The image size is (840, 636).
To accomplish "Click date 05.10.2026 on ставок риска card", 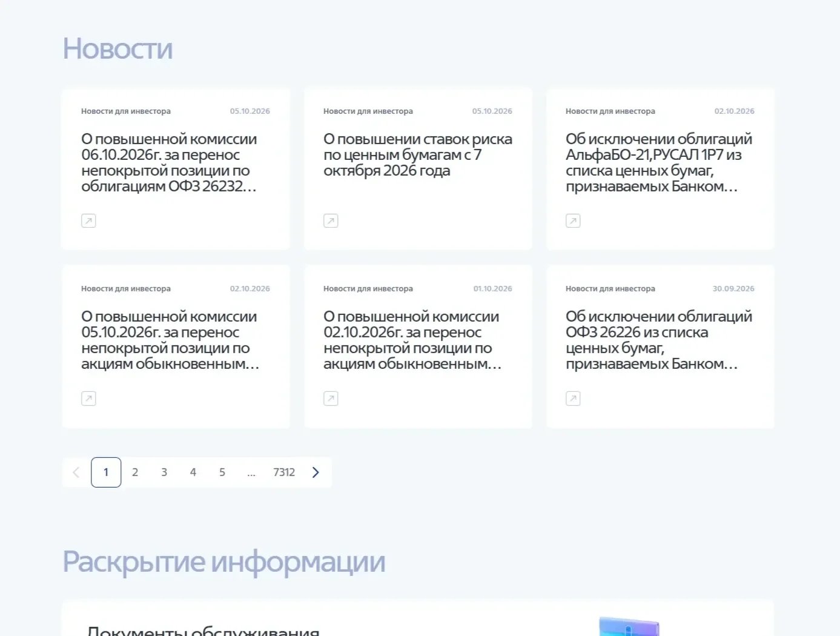I will (x=492, y=111).
